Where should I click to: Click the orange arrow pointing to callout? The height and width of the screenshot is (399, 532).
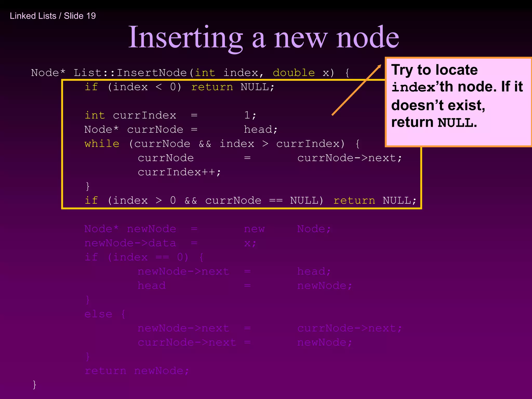pyautogui.click(x=356, y=90)
